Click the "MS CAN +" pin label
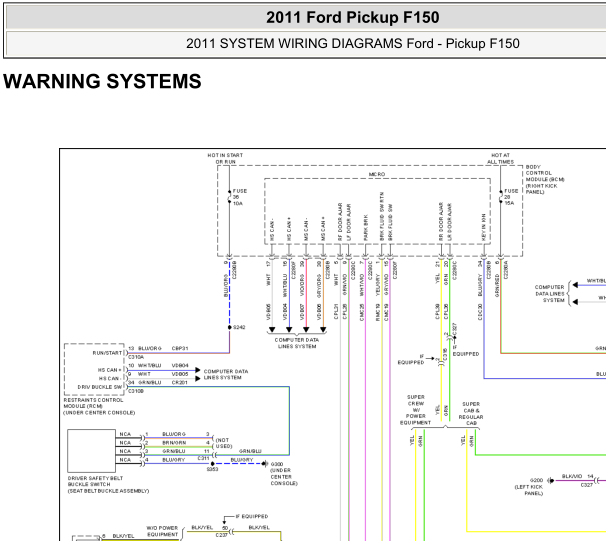This screenshot has width=606, height=541. click(x=323, y=230)
